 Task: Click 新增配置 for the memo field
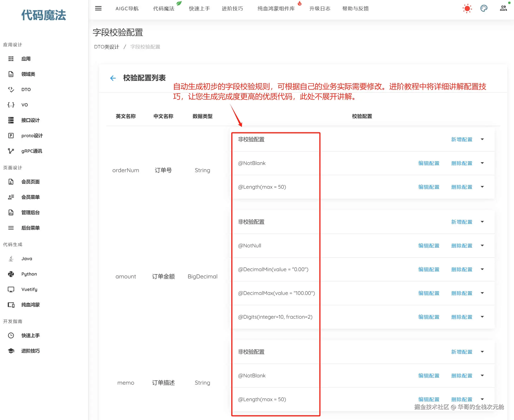462,352
